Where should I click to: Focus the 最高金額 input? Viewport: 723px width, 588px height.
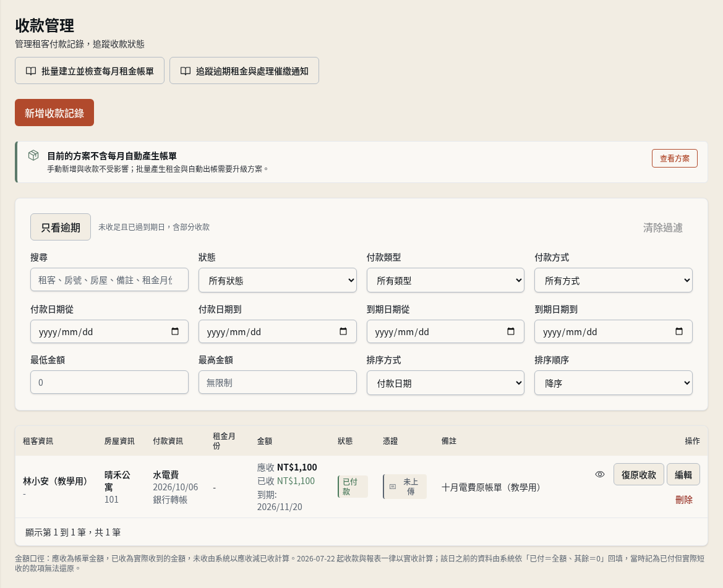tap(278, 383)
